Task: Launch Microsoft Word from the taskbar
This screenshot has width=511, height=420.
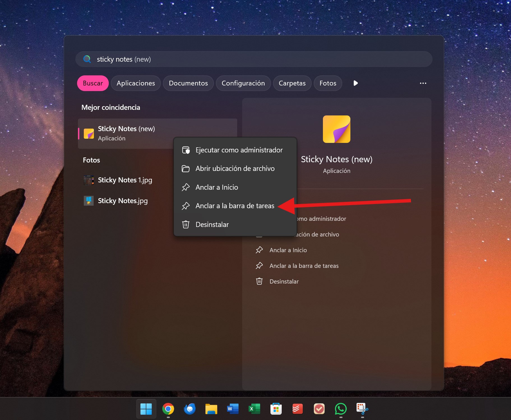Action: (x=233, y=409)
